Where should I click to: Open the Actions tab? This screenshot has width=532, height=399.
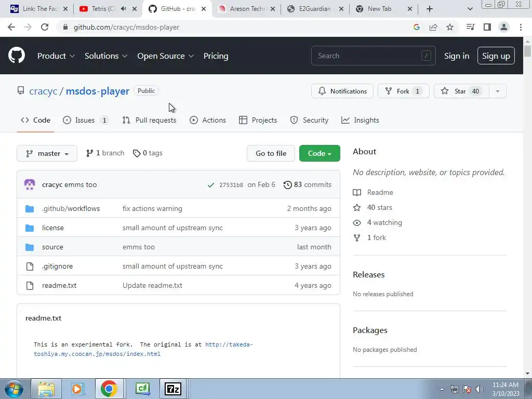coord(208,120)
